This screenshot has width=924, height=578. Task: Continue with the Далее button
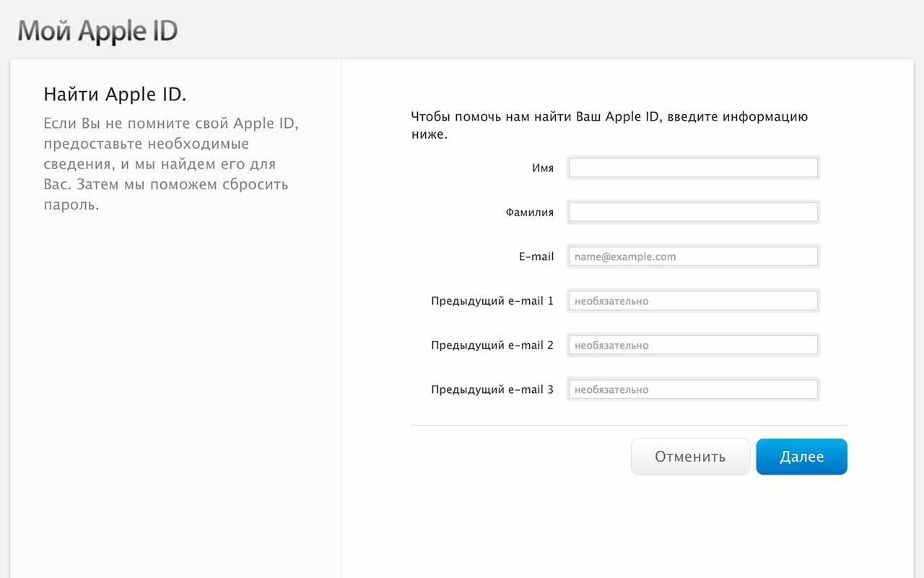coord(801,457)
